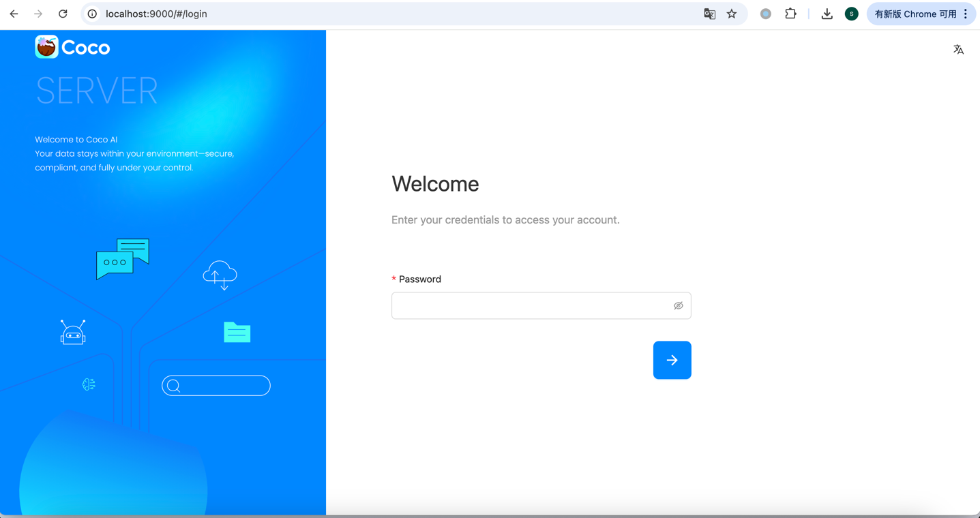This screenshot has height=518, width=980.
Task: Open the language switcher icon on the page
Action: coord(958,49)
